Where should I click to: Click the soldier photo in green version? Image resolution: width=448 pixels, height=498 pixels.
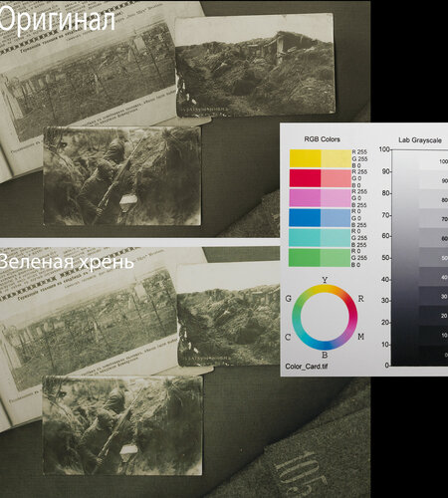click(x=122, y=425)
